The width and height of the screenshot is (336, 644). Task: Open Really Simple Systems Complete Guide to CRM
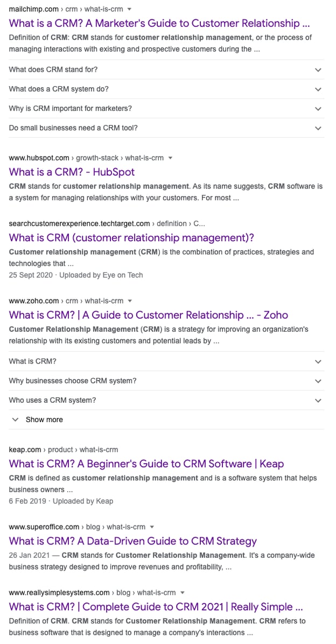click(x=156, y=607)
